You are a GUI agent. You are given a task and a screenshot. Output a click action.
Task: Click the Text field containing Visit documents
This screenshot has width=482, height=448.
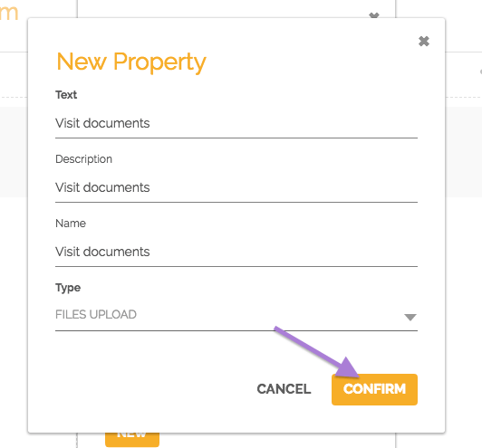[236, 123]
